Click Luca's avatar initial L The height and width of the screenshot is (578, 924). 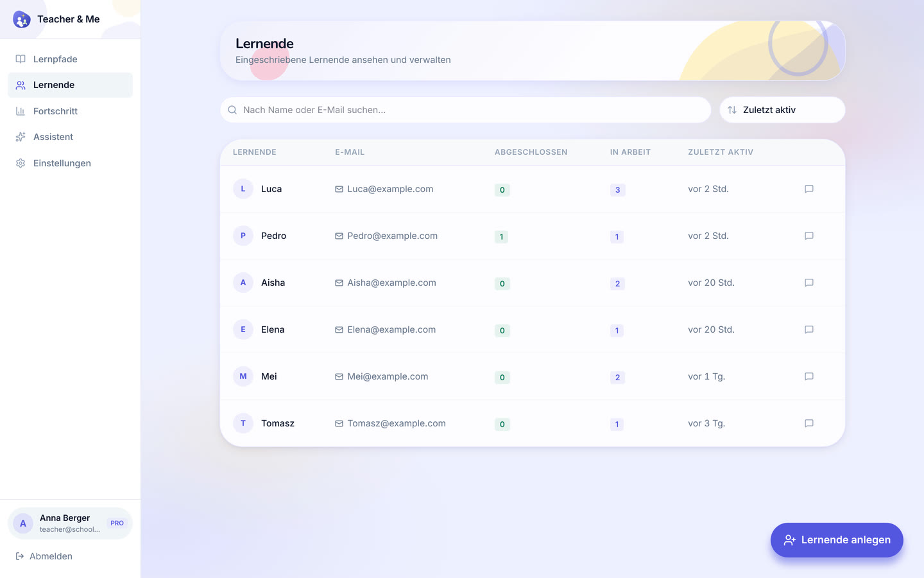click(243, 189)
